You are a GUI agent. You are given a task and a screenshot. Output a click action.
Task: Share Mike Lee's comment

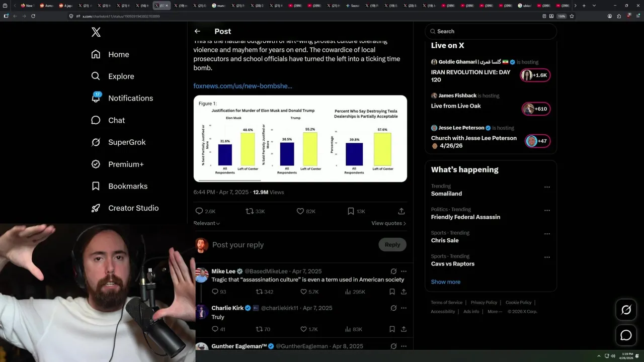(404, 292)
